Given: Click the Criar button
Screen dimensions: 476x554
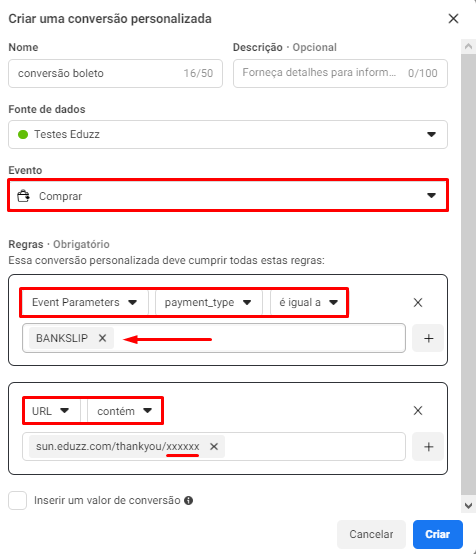Looking at the screenshot, I should coord(437,534).
